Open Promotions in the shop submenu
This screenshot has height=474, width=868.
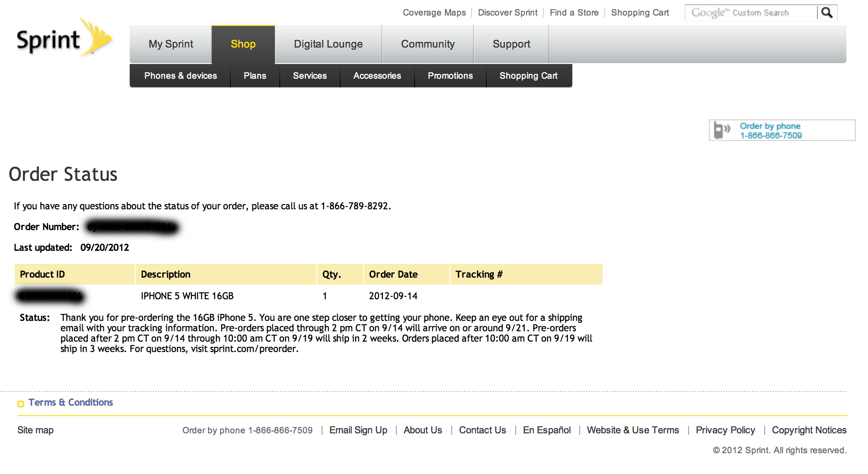point(450,76)
